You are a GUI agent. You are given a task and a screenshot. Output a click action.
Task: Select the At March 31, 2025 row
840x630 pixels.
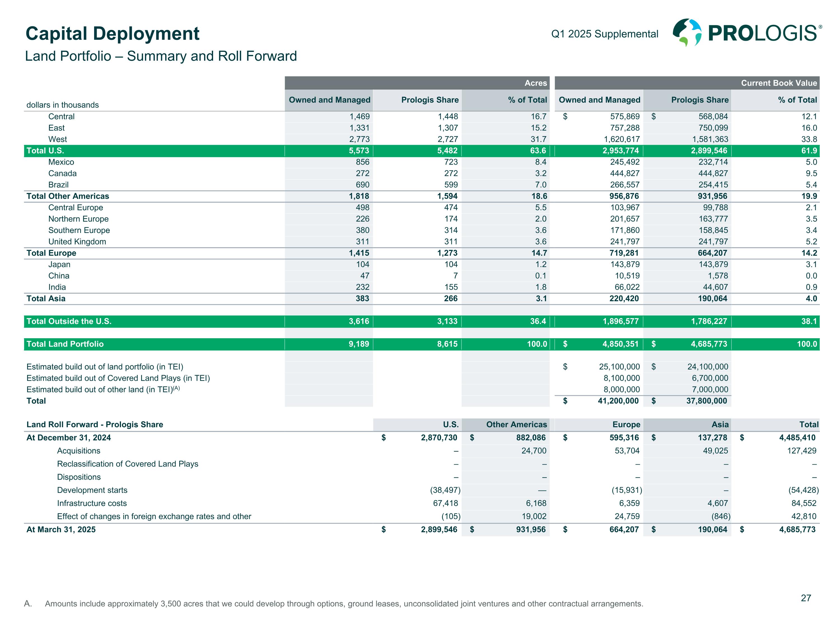tap(61, 529)
